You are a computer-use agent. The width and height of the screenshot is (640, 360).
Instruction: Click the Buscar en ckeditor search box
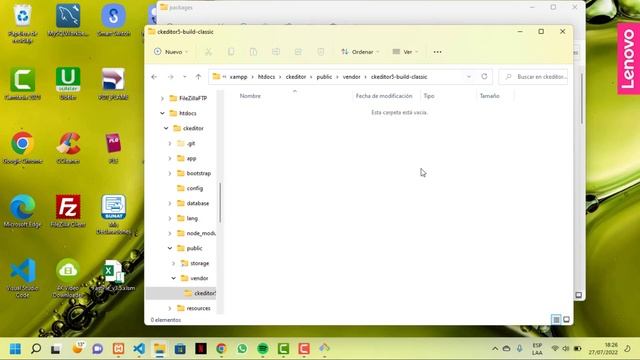coord(534,77)
